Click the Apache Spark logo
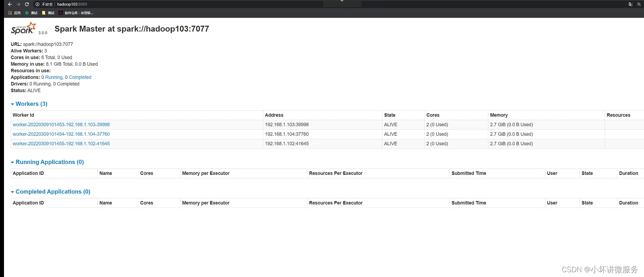The image size is (644, 277). (24, 28)
